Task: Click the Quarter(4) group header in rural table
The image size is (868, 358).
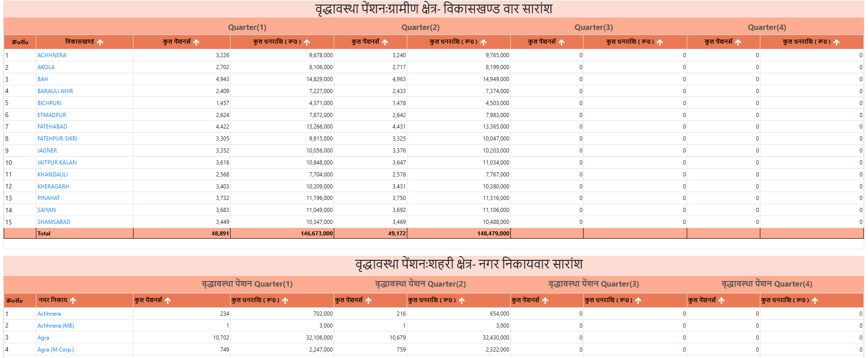Action: [767, 28]
